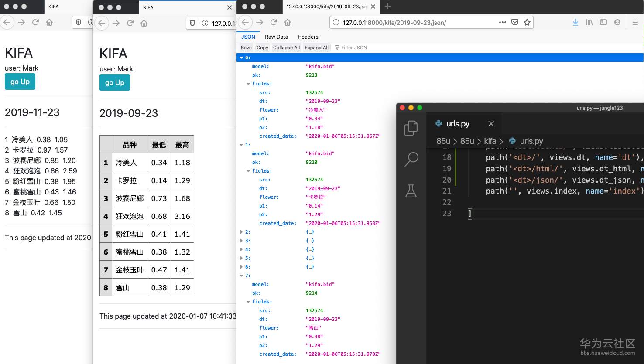
Task: Click Firefox downloads arrow icon
Action: coord(575,22)
